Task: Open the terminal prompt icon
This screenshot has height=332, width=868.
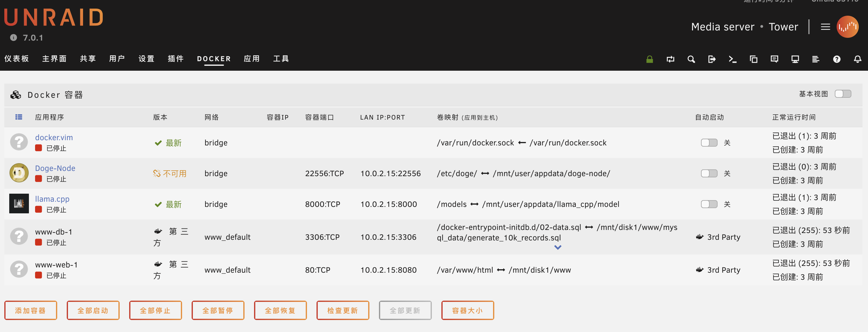Action: (x=733, y=59)
